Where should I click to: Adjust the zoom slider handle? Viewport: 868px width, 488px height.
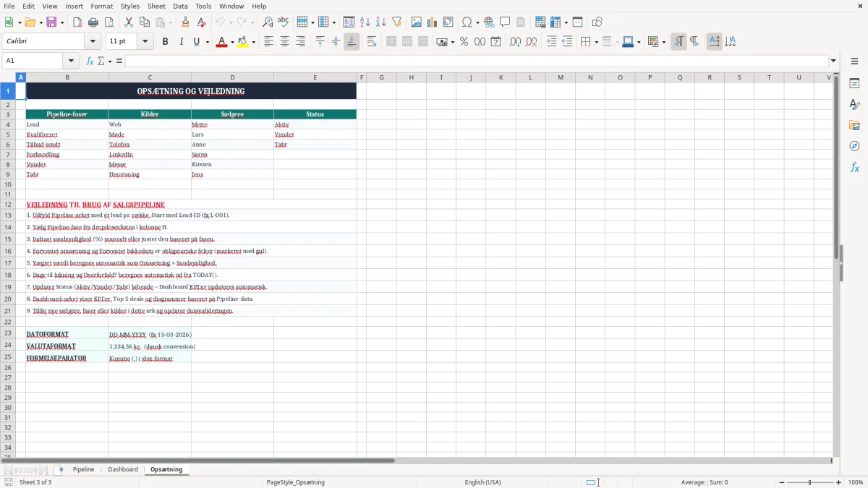click(810, 482)
